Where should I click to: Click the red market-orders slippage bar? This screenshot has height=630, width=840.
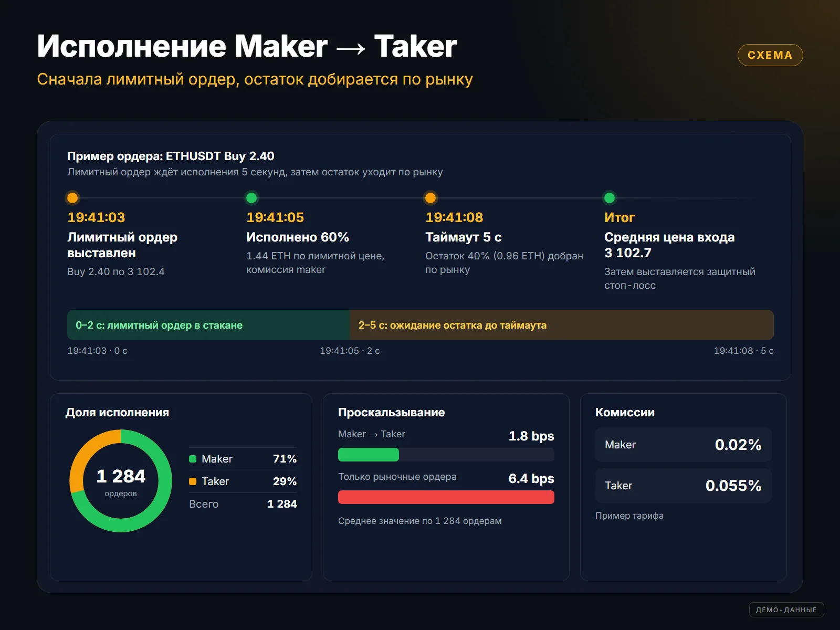click(x=446, y=497)
